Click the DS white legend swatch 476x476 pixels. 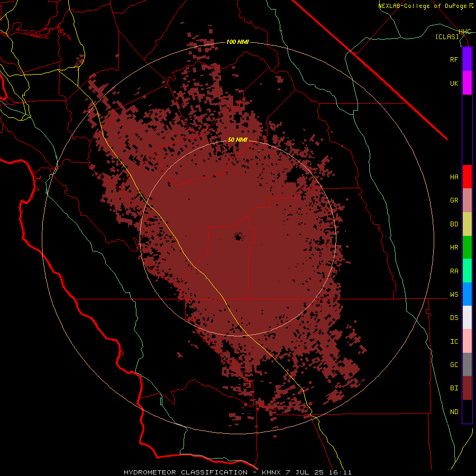pos(467,317)
